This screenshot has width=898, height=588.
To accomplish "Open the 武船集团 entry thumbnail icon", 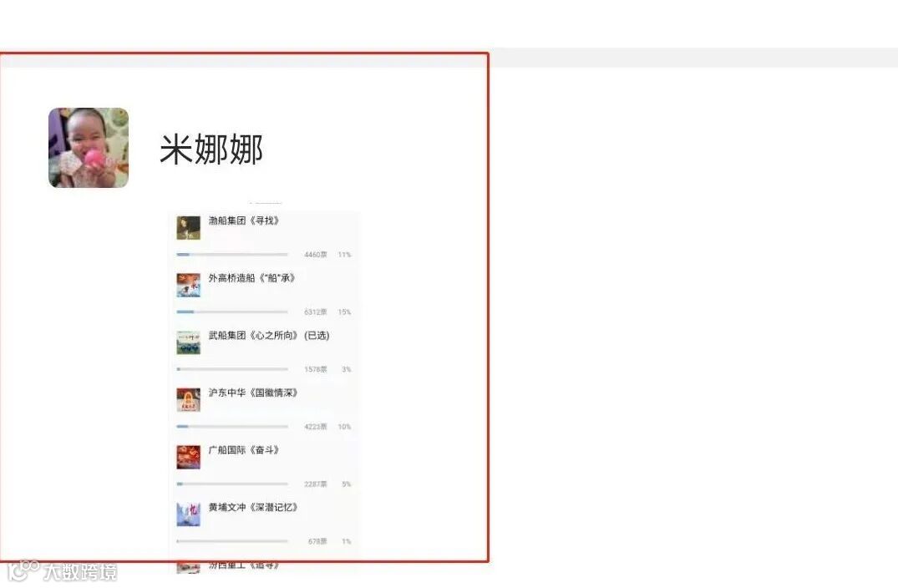I will [x=189, y=342].
